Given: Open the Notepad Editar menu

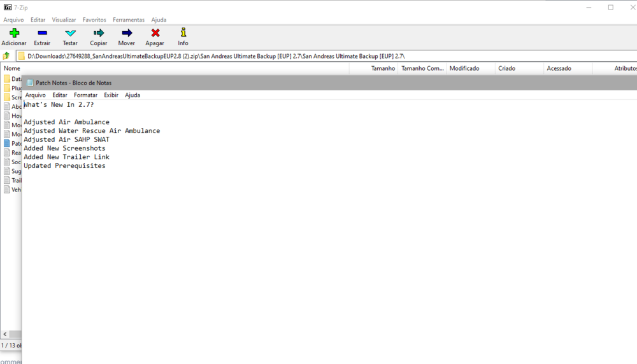Looking at the screenshot, I should [x=60, y=95].
